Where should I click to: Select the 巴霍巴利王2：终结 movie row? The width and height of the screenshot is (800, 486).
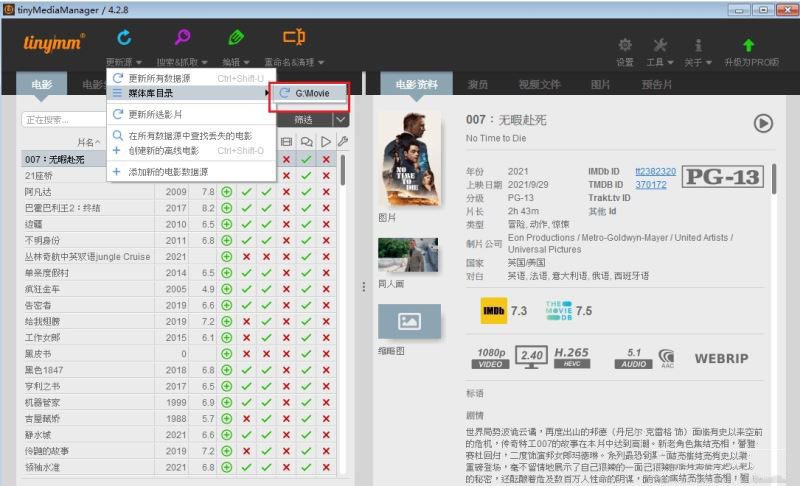coord(179,208)
